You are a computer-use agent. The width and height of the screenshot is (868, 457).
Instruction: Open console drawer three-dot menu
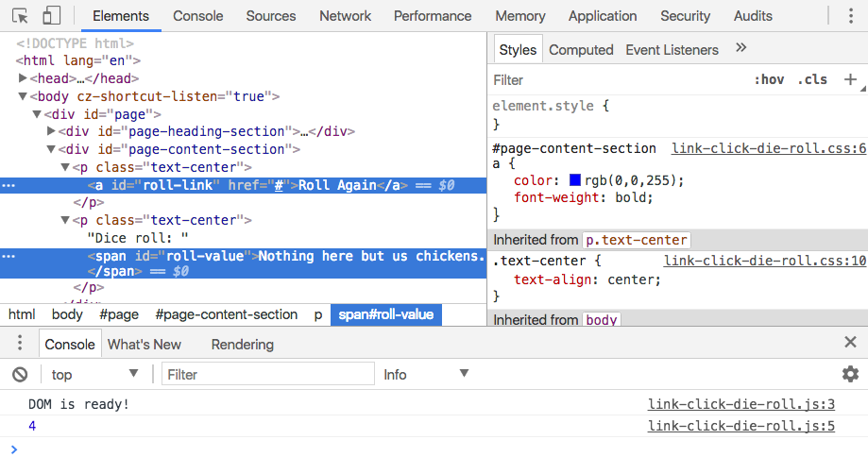coord(20,343)
